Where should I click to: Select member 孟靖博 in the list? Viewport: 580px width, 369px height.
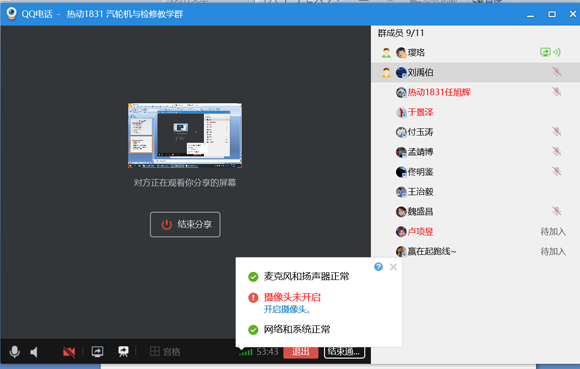pyautogui.click(x=475, y=152)
